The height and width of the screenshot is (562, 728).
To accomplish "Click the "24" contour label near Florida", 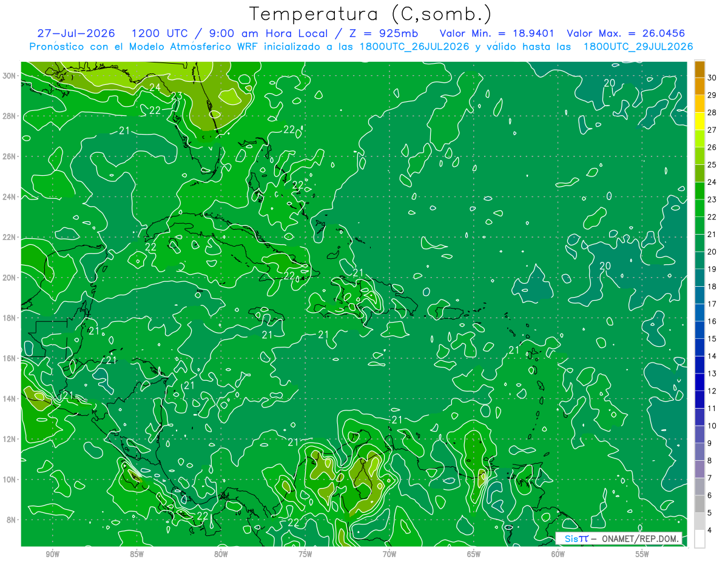I will coord(155,87).
